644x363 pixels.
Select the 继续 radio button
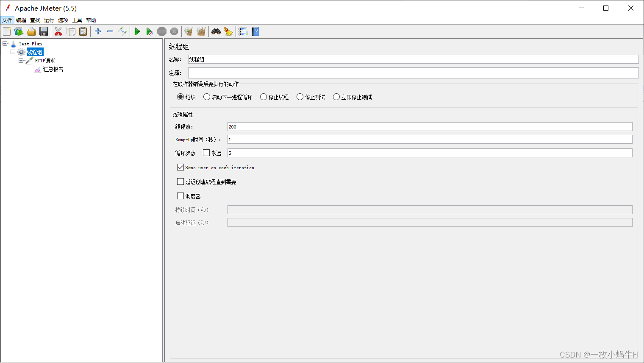[x=180, y=97]
